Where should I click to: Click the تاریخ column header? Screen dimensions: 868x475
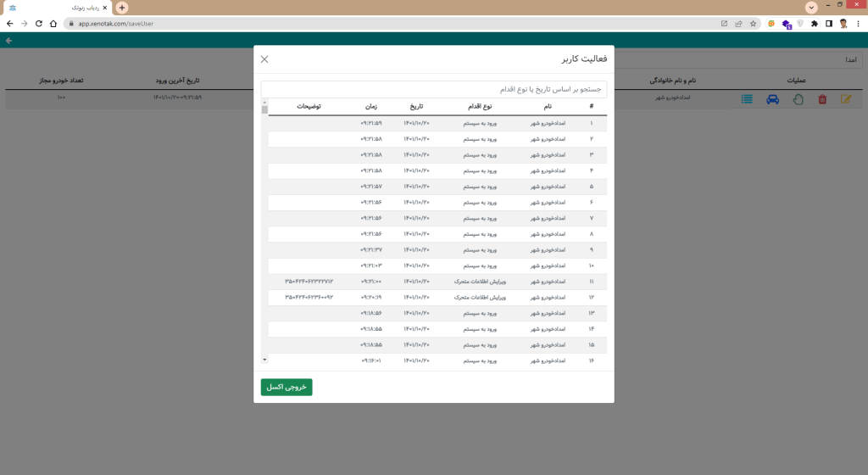[x=416, y=106]
